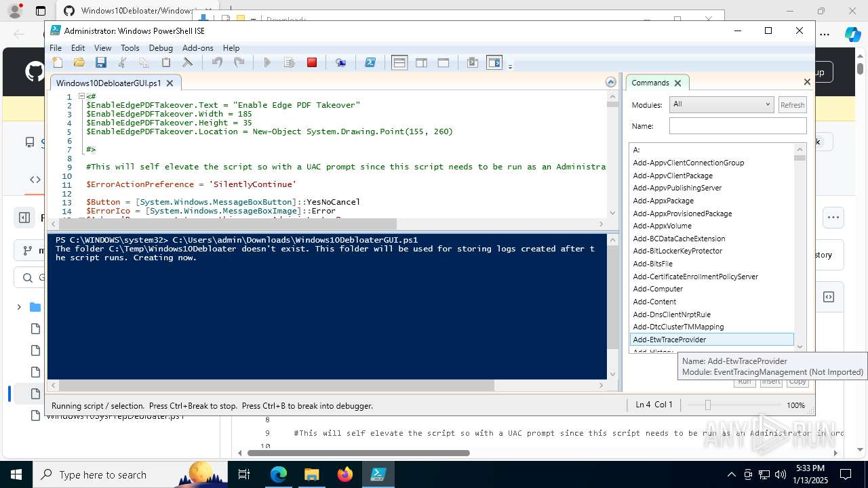Click the command list vertical scrollbar
This screenshot has width=868, height=488.
[x=800, y=247]
